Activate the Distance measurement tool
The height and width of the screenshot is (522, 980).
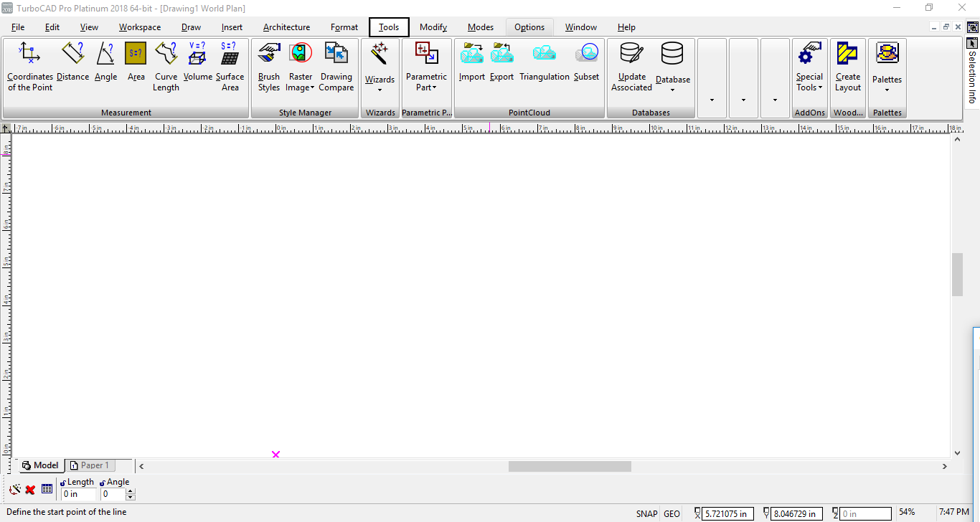point(73,62)
